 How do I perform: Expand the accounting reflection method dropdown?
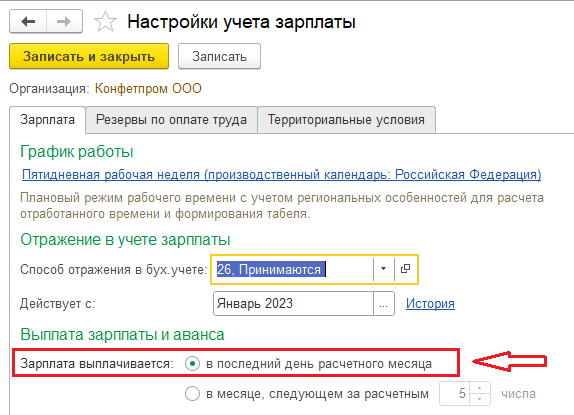point(383,269)
